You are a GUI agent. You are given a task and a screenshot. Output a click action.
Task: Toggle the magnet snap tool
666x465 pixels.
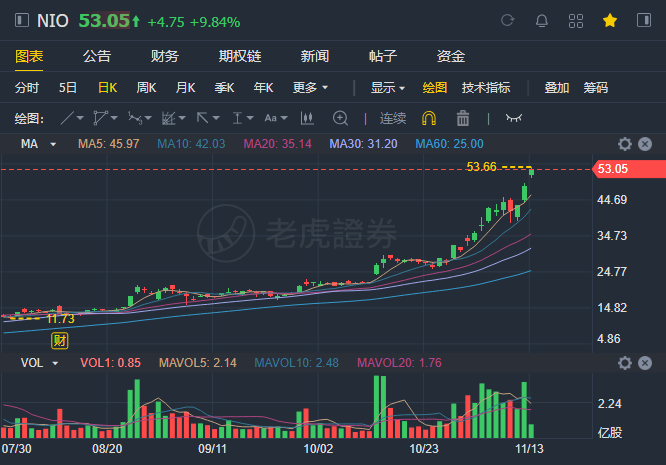(429, 118)
